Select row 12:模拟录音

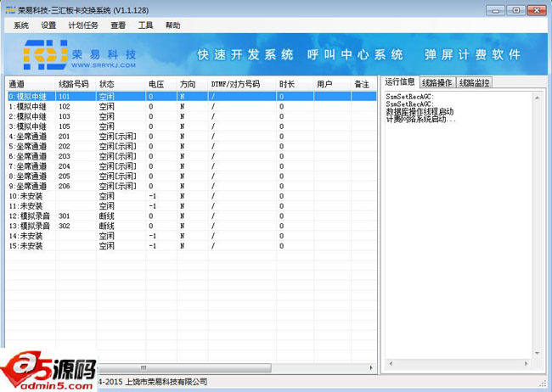coord(192,216)
